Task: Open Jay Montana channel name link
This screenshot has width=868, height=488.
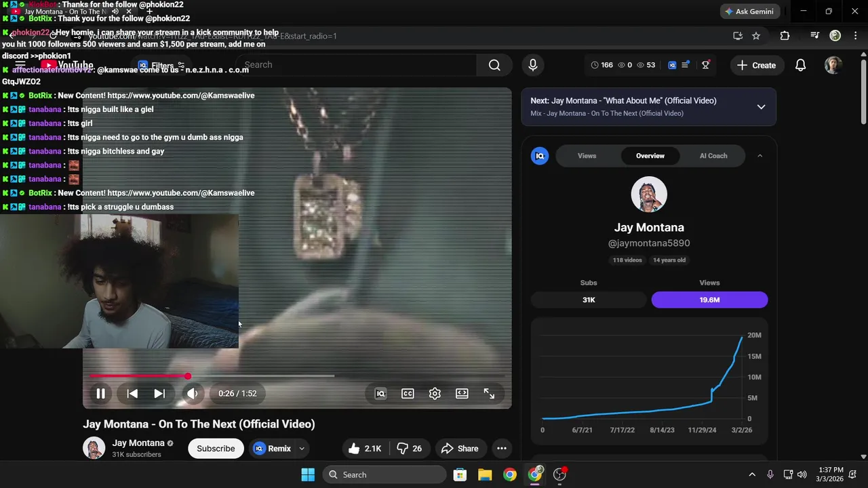Action: (138, 443)
